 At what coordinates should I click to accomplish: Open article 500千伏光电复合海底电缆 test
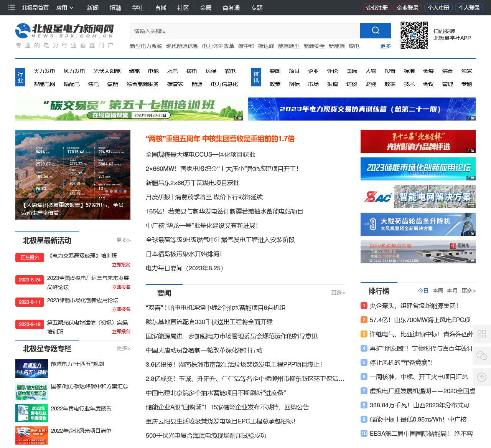(206, 435)
